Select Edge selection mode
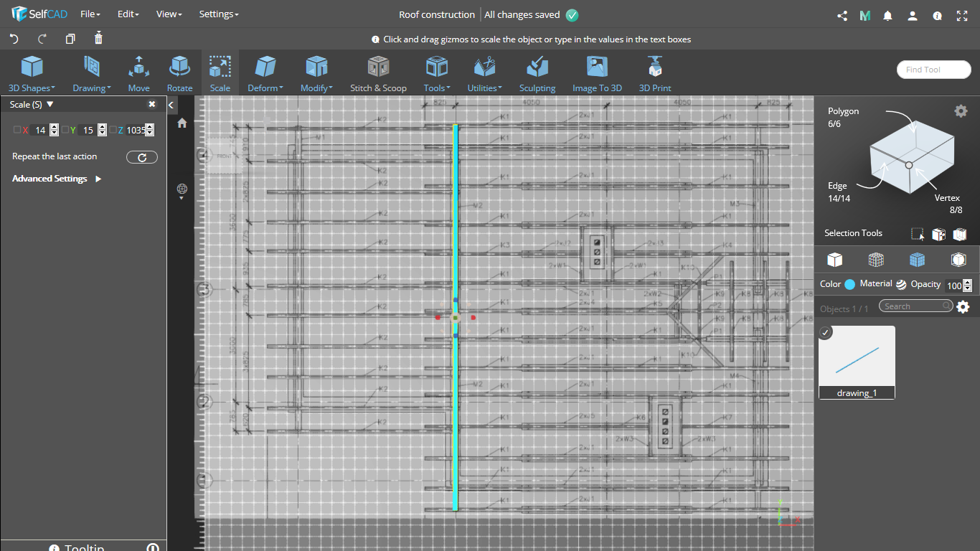Screen dimensions: 980x551 (839, 192)
